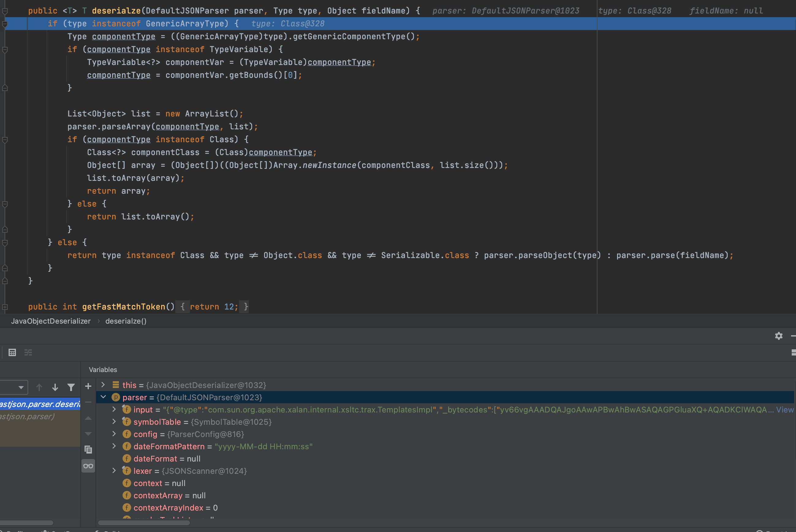Select the second stack frame ending 'astjson.parser)'
796x532 pixels.
40,416
